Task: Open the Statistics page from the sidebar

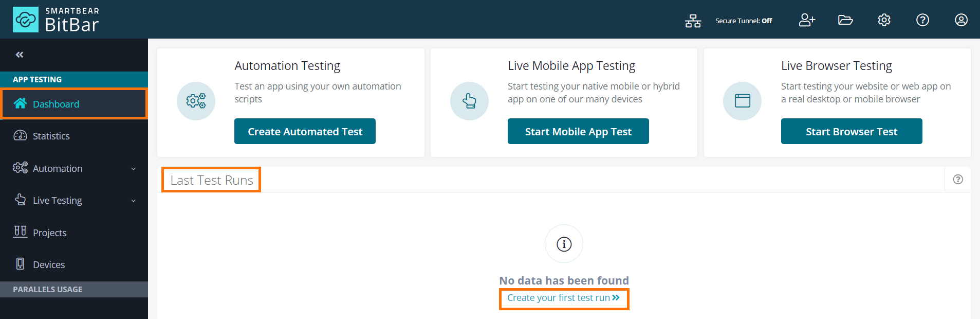Action: click(x=51, y=135)
